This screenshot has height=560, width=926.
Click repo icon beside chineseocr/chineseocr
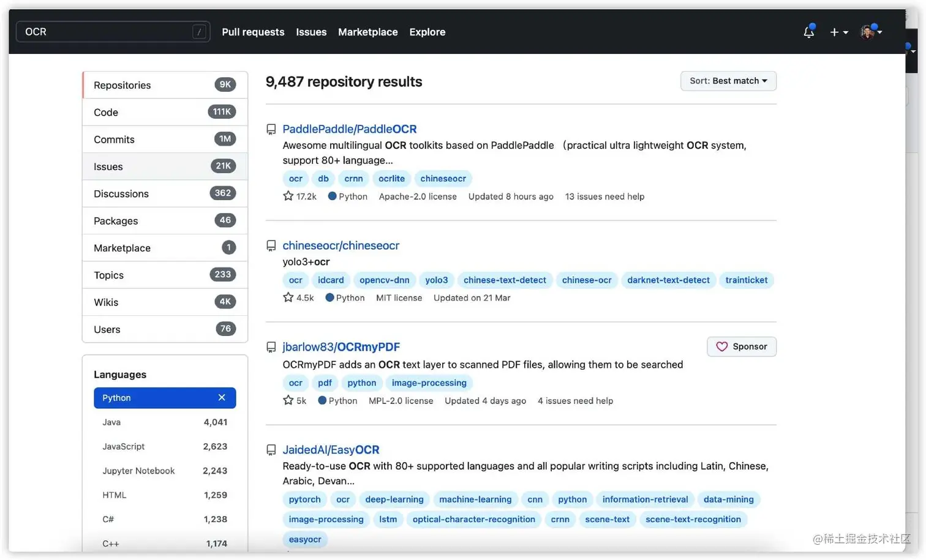(x=271, y=245)
